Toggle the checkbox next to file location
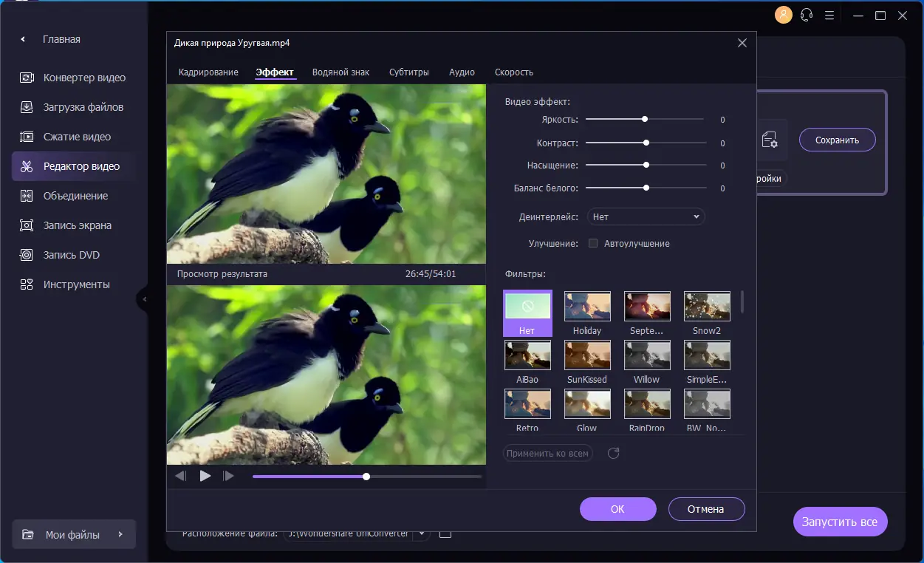The width and height of the screenshot is (924, 563). pyautogui.click(x=445, y=533)
